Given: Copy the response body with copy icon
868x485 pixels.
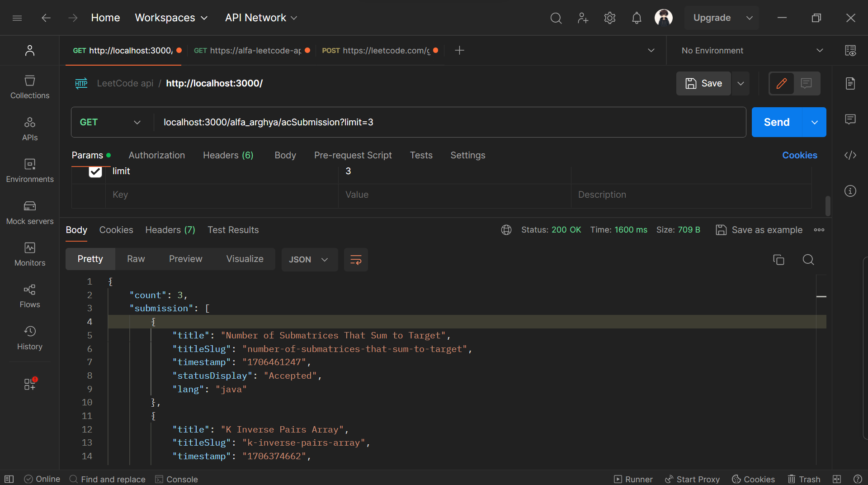Looking at the screenshot, I should [x=778, y=260].
